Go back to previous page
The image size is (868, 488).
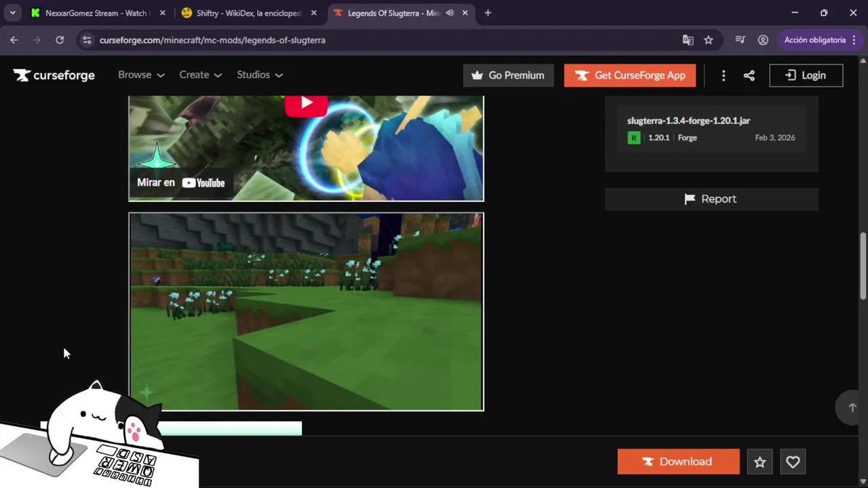pyautogui.click(x=14, y=40)
